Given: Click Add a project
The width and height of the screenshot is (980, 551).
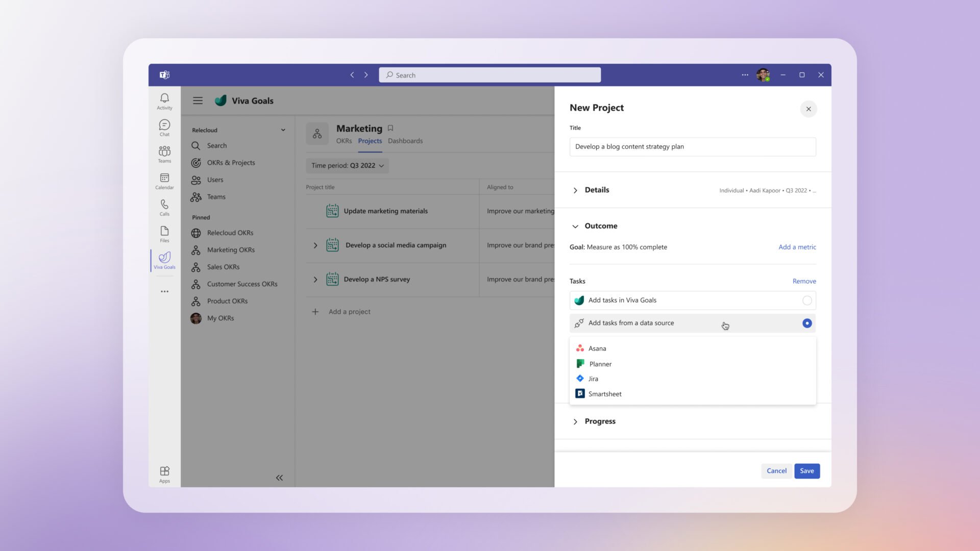Looking at the screenshot, I should point(350,312).
